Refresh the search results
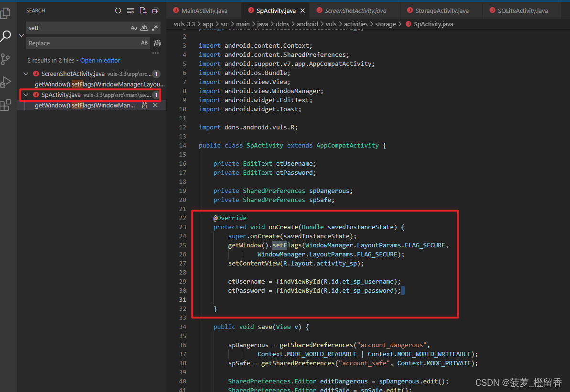Image resolution: width=570 pixels, height=392 pixels. 118,11
